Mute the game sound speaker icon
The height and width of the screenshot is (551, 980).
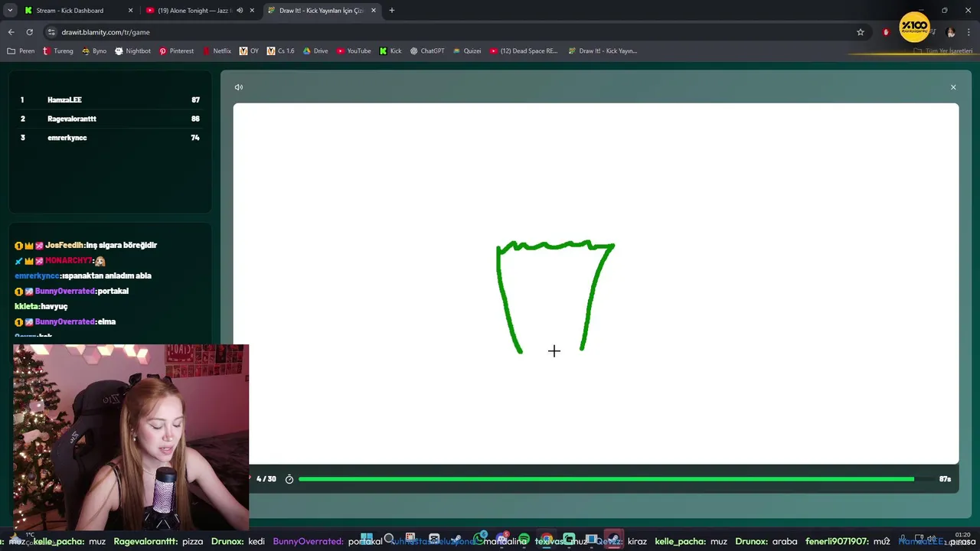click(239, 87)
